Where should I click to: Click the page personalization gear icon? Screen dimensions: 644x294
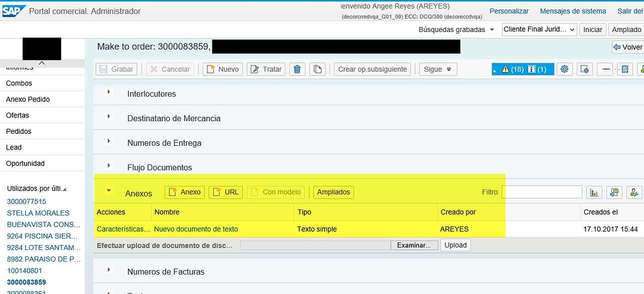pos(584,69)
